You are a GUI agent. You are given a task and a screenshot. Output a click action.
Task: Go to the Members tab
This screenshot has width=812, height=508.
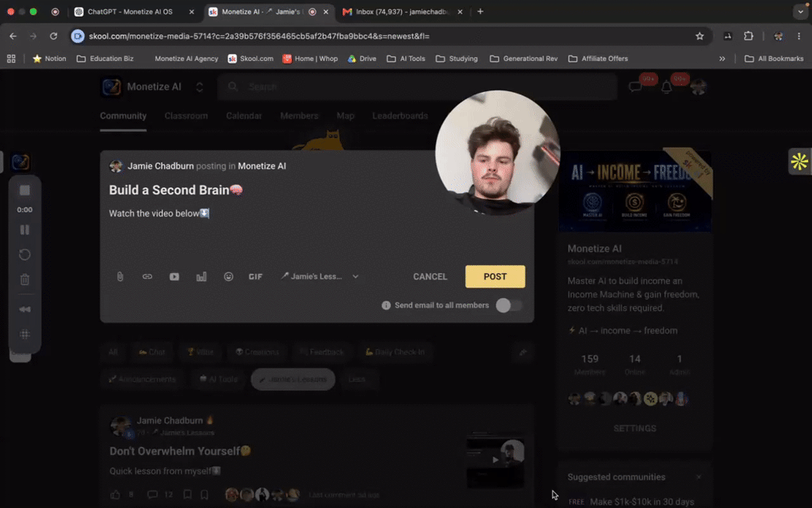[x=299, y=116]
